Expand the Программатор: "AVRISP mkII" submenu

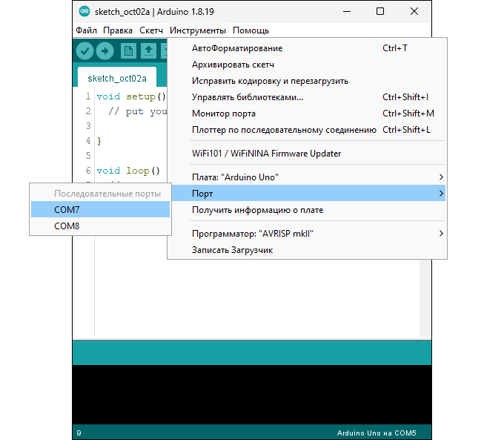(307, 234)
